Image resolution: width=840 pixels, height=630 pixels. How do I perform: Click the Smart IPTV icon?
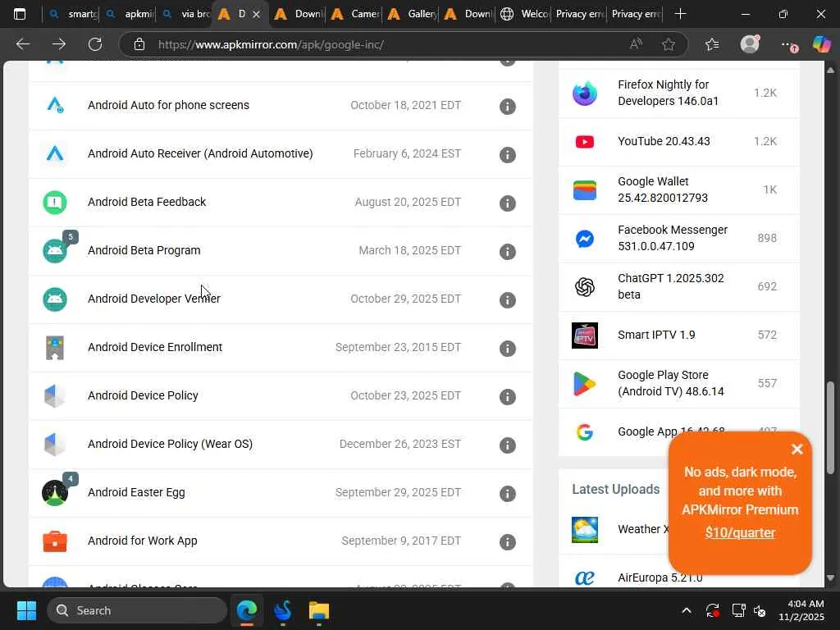pyautogui.click(x=584, y=336)
